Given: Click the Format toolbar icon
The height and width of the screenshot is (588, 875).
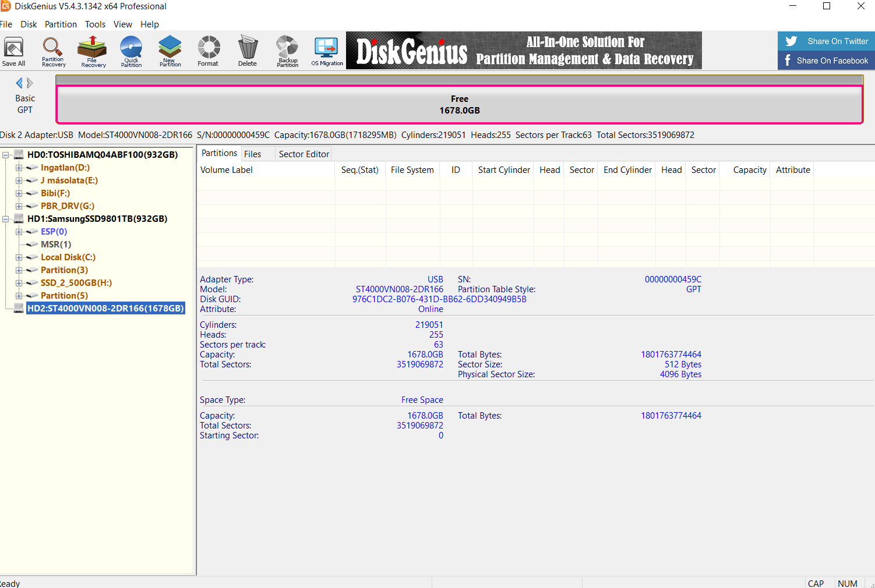Looking at the screenshot, I should point(208,51).
